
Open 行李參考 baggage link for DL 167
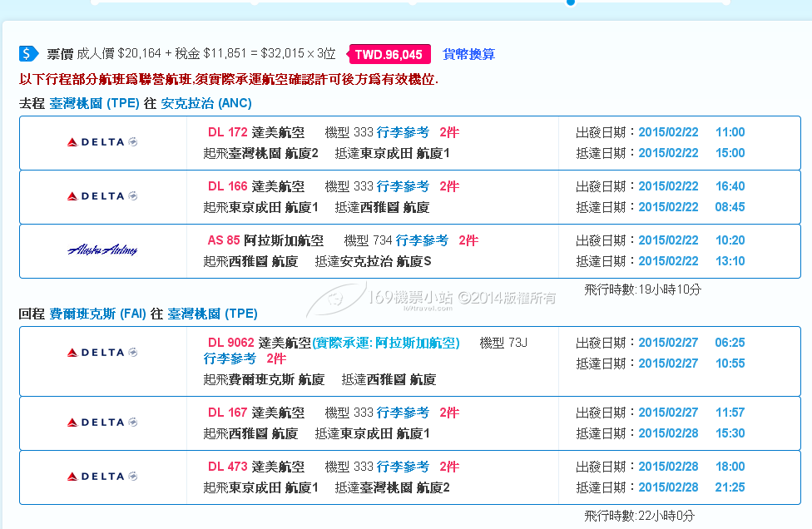point(403,413)
